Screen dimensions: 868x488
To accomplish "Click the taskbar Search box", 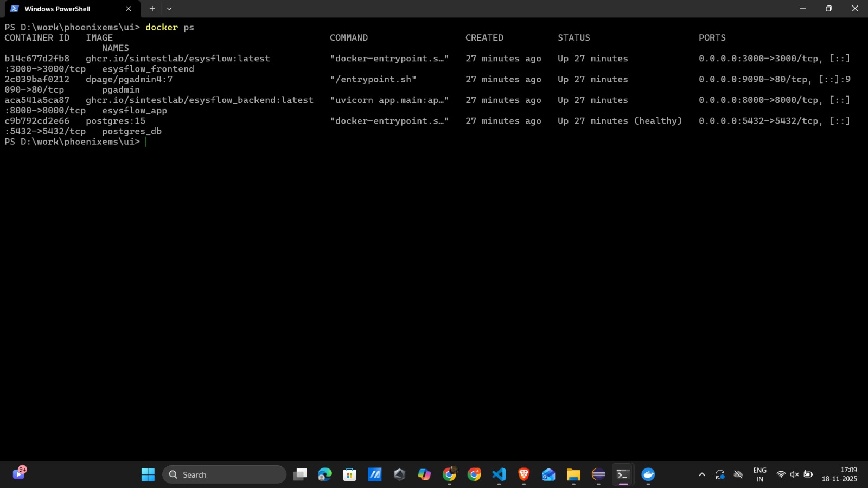I will [x=224, y=474].
